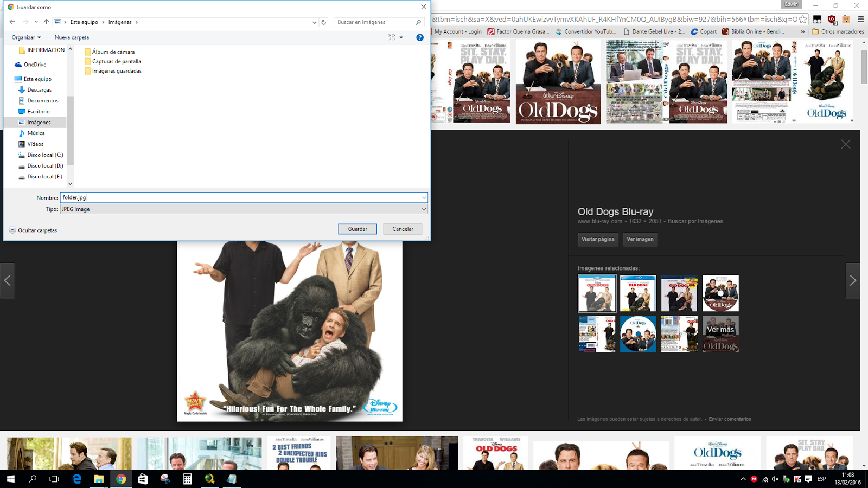Go back in the save dialog
Screen dimensions: 868x488
click(12, 22)
